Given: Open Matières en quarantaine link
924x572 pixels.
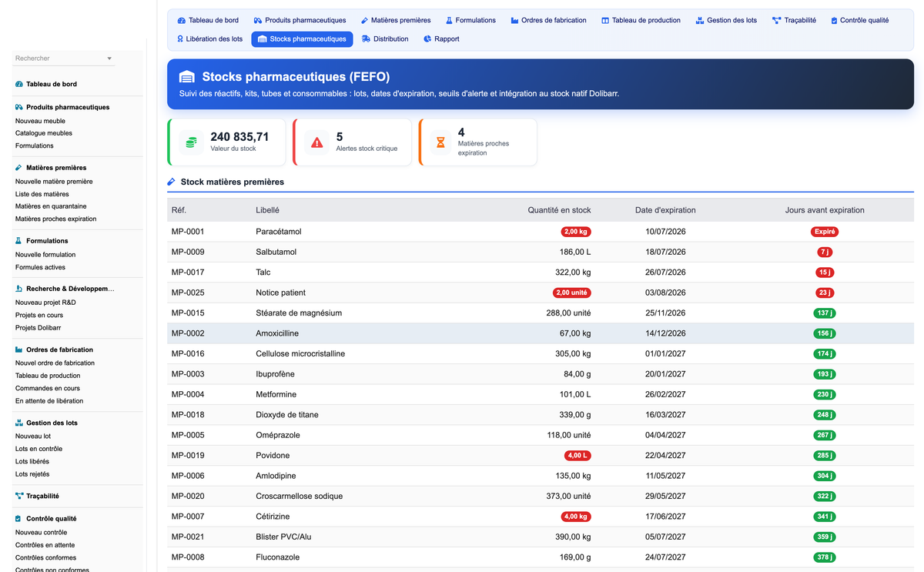Looking at the screenshot, I should tap(51, 206).
